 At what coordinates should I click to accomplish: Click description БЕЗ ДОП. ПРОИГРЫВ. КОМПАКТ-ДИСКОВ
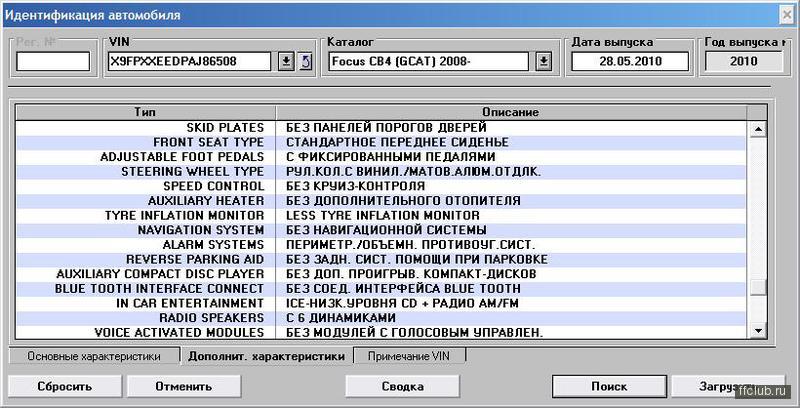click(x=411, y=274)
